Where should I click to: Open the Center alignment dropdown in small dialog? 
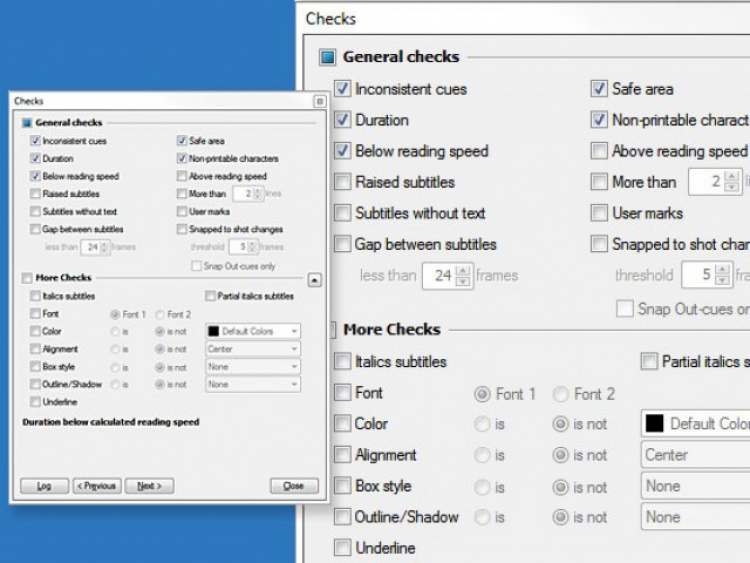pos(253,349)
